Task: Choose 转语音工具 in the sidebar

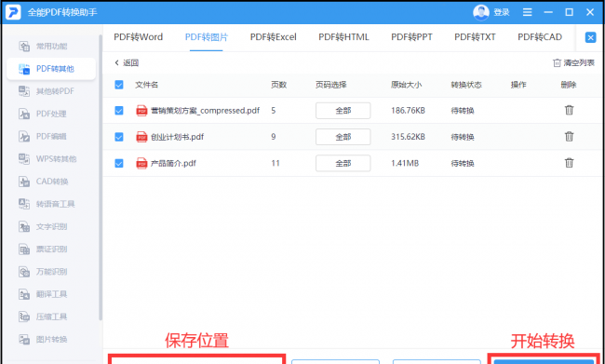Action: [x=47, y=204]
